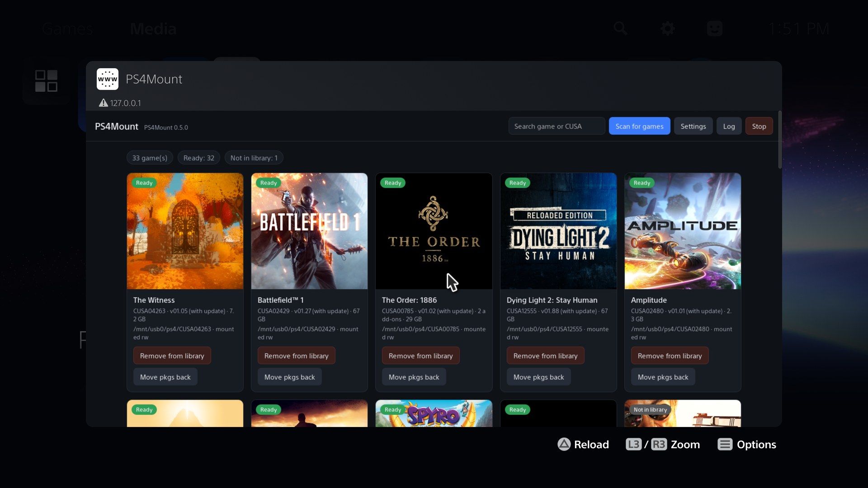Remove Battlefield 1 from library
Screen dimensions: 868x488
point(296,356)
